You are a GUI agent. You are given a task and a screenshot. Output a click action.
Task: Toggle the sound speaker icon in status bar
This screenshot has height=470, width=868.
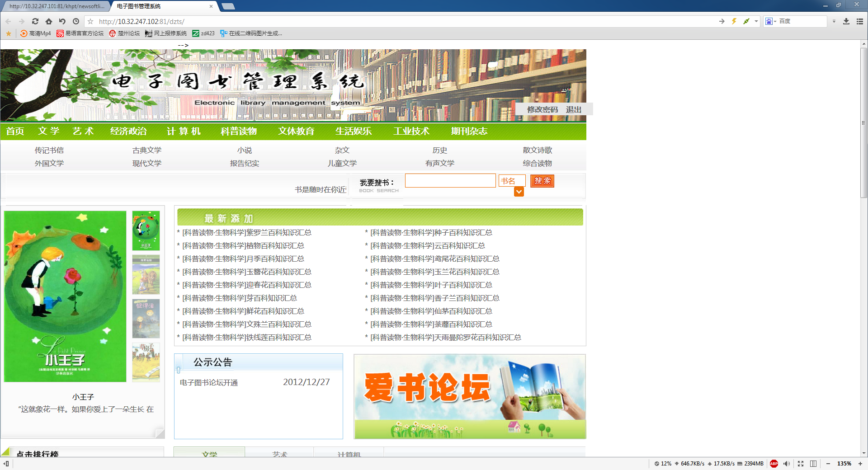[787, 464]
